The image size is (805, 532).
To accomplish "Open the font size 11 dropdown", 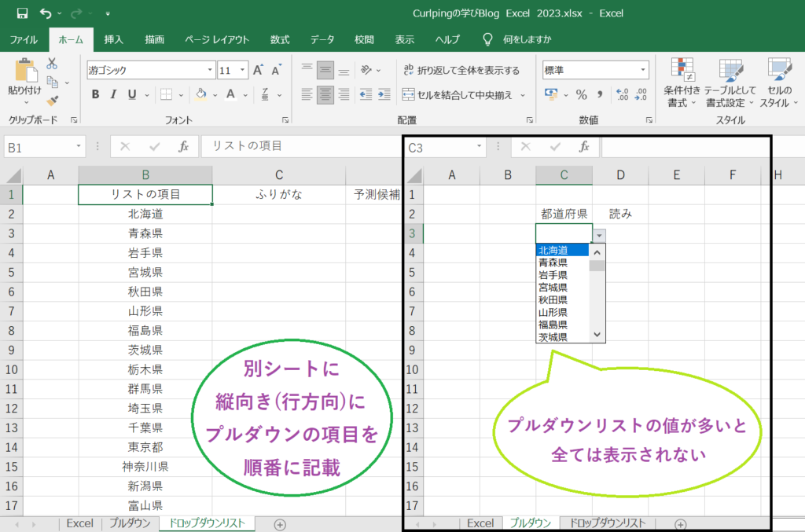I will tap(242, 70).
